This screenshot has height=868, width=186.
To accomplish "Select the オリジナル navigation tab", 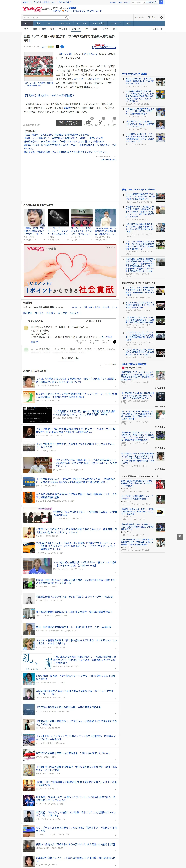I will [81, 24].
